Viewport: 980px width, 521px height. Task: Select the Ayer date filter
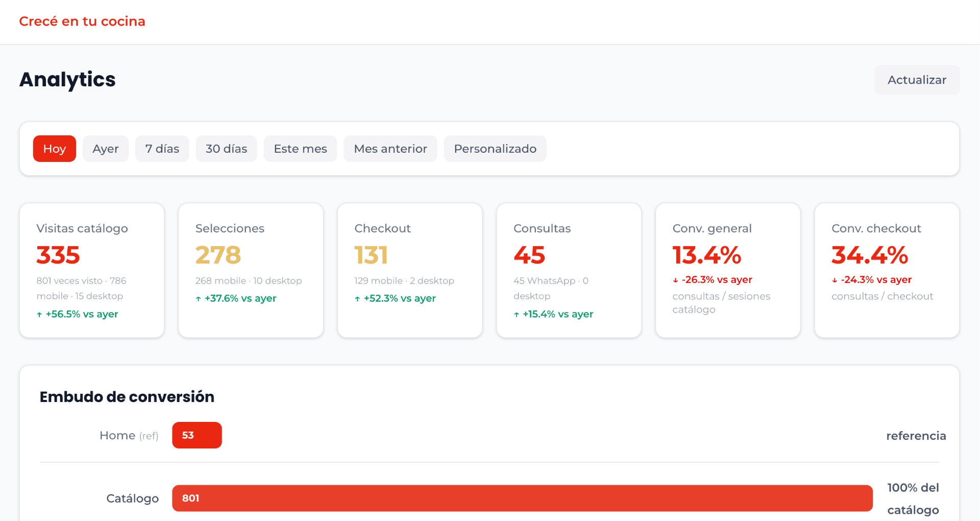[x=106, y=149]
